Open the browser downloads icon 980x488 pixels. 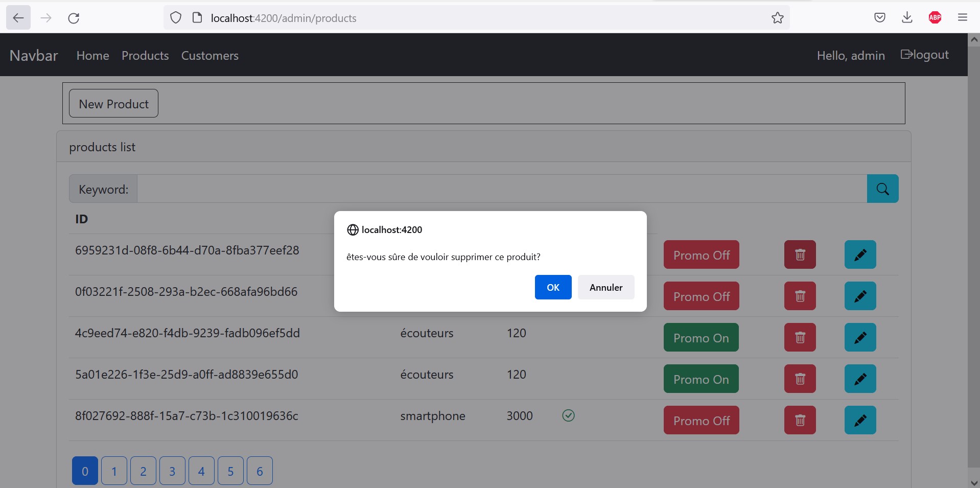(907, 17)
